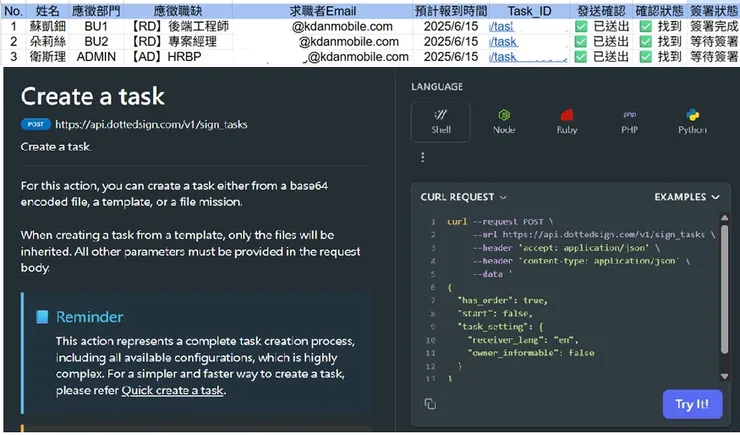
Task: Click the 衛斯理 name cell
Action: [x=48, y=57]
